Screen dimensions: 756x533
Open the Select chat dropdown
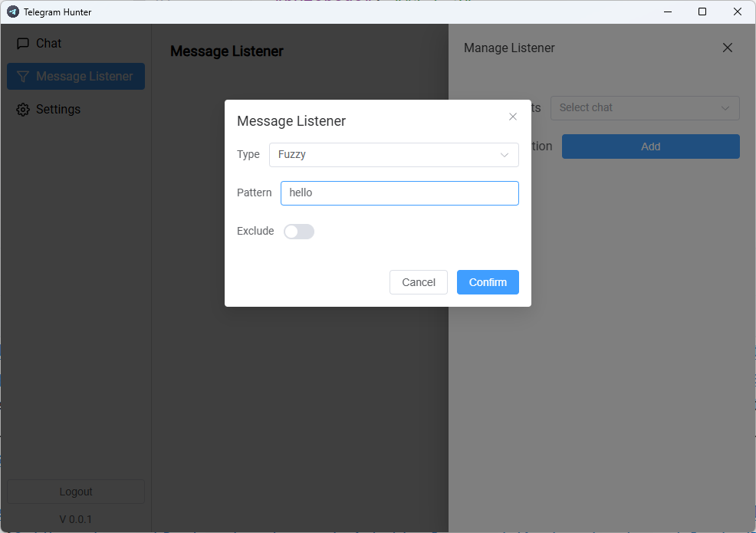point(645,107)
